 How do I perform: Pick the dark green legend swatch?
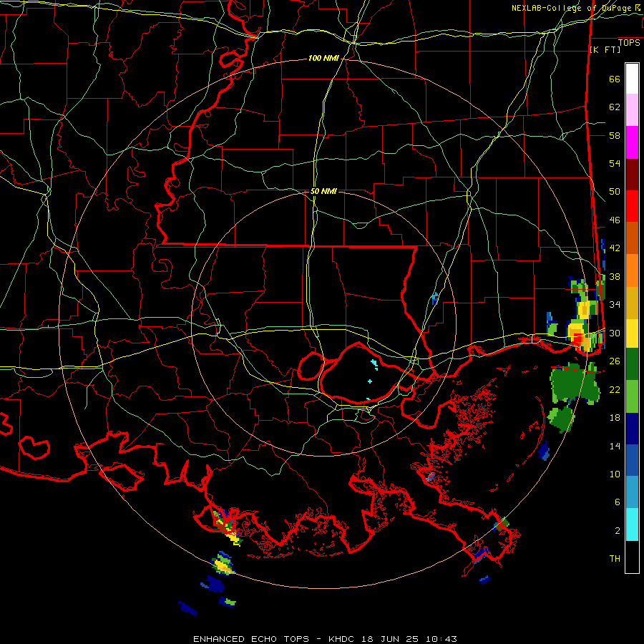pyautogui.click(x=632, y=364)
